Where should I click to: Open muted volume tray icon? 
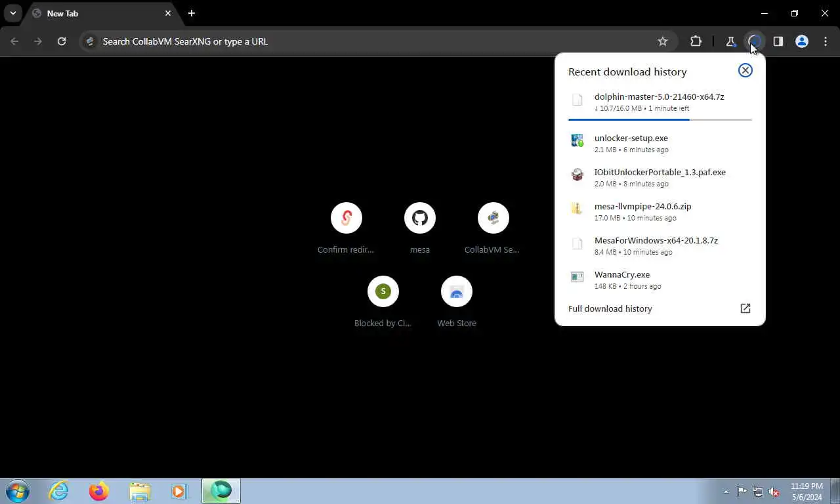pyautogui.click(x=774, y=492)
